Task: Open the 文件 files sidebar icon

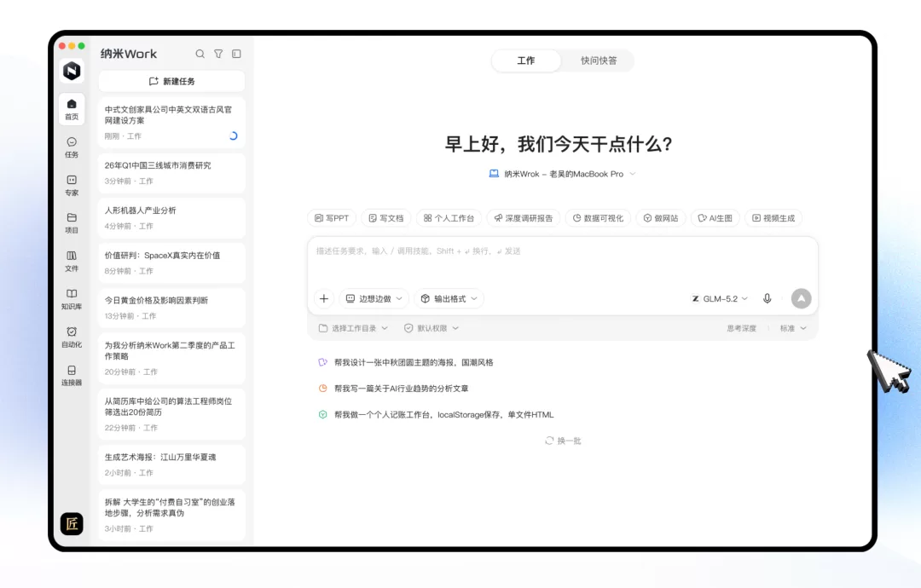Action: click(72, 261)
